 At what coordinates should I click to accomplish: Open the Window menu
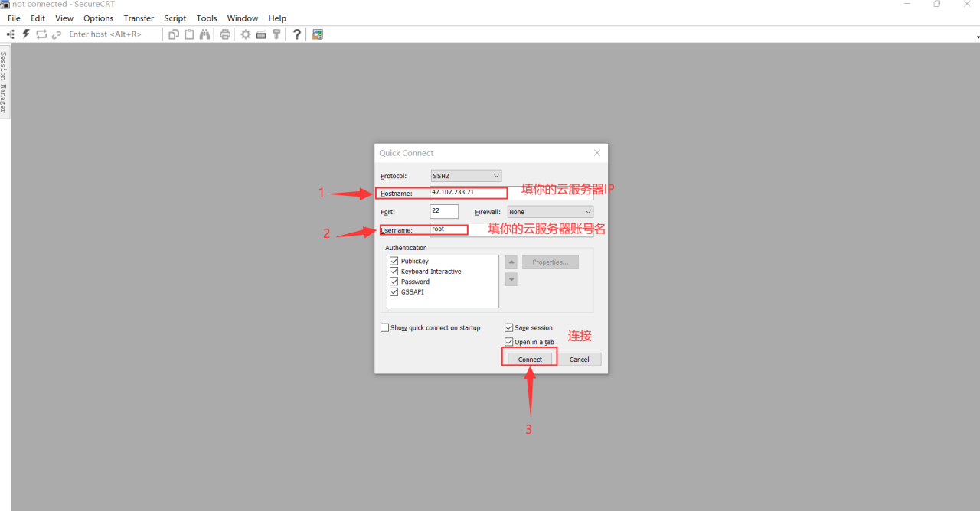tap(243, 18)
